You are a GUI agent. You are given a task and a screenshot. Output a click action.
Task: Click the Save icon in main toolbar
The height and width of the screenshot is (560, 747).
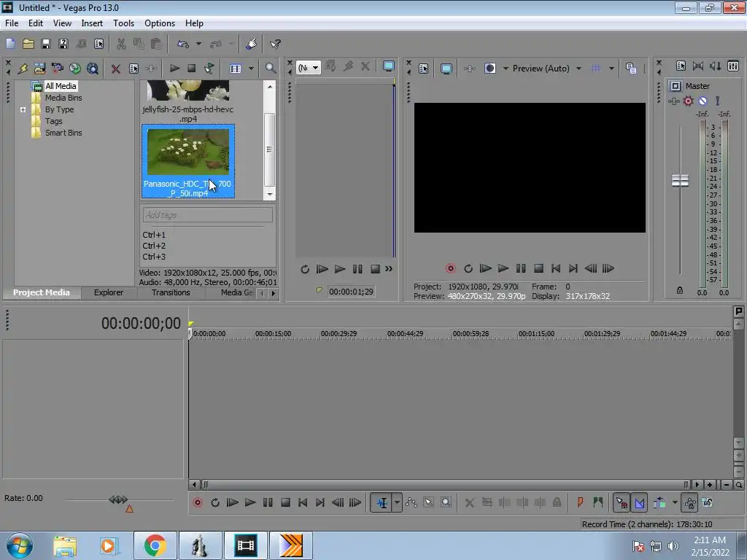pos(46,44)
